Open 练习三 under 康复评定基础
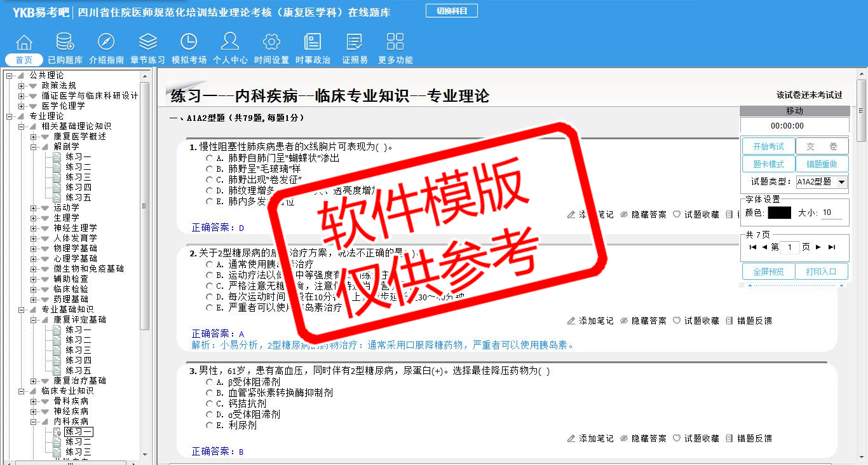 point(78,350)
